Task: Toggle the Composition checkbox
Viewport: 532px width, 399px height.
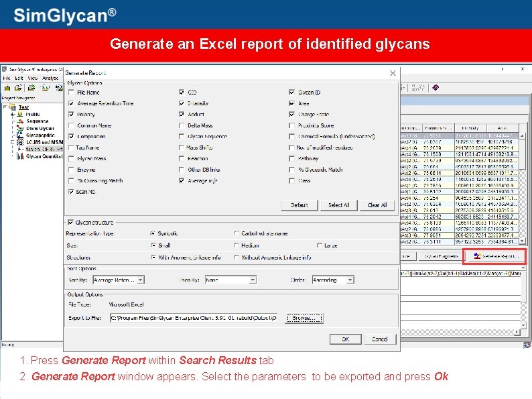Action: (x=71, y=137)
